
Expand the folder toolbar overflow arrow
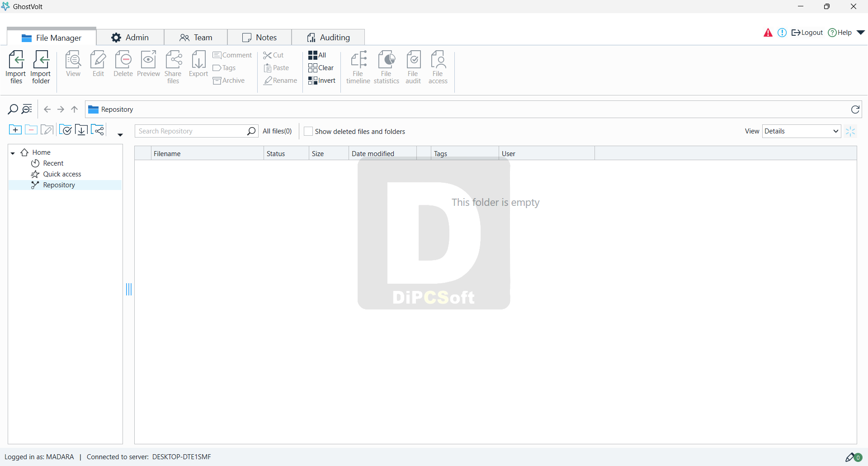click(120, 135)
